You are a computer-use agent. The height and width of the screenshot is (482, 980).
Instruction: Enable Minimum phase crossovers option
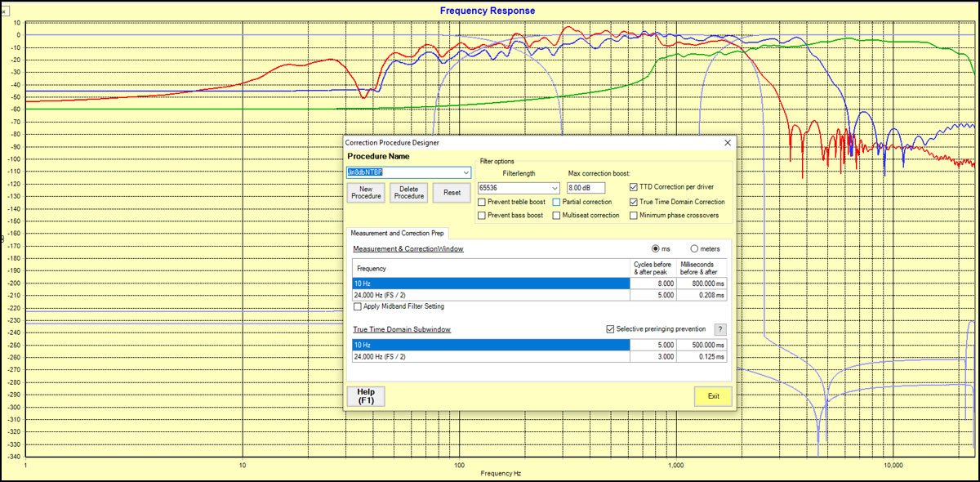pos(634,216)
